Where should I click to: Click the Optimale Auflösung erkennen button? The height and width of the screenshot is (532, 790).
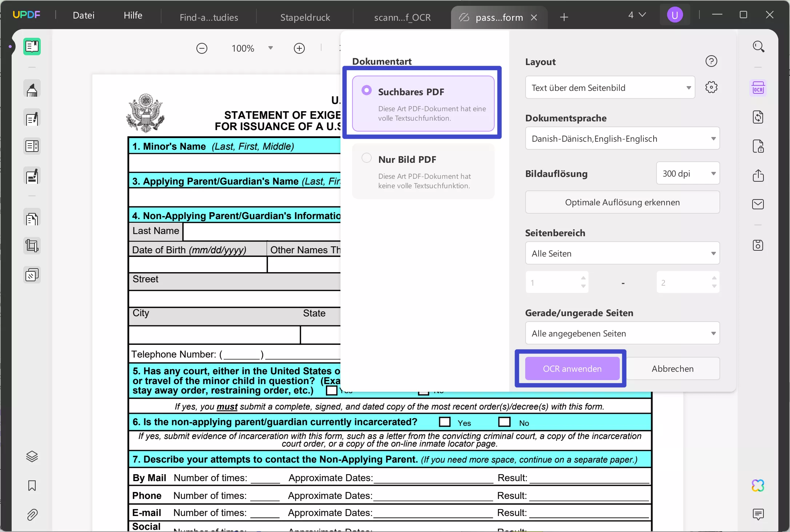622,202
